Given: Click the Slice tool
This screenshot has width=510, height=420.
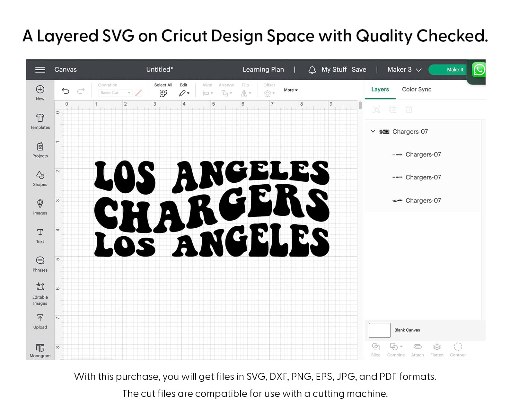Looking at the screenshot, I should pos(376,350).
